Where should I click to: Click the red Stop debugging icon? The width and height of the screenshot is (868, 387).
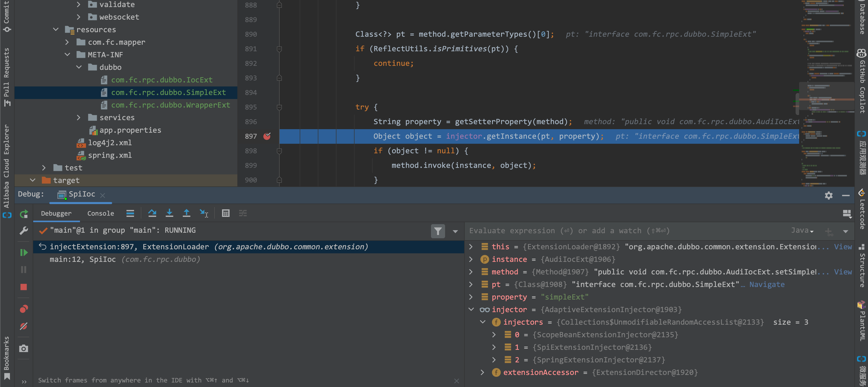tap(24, 287)
